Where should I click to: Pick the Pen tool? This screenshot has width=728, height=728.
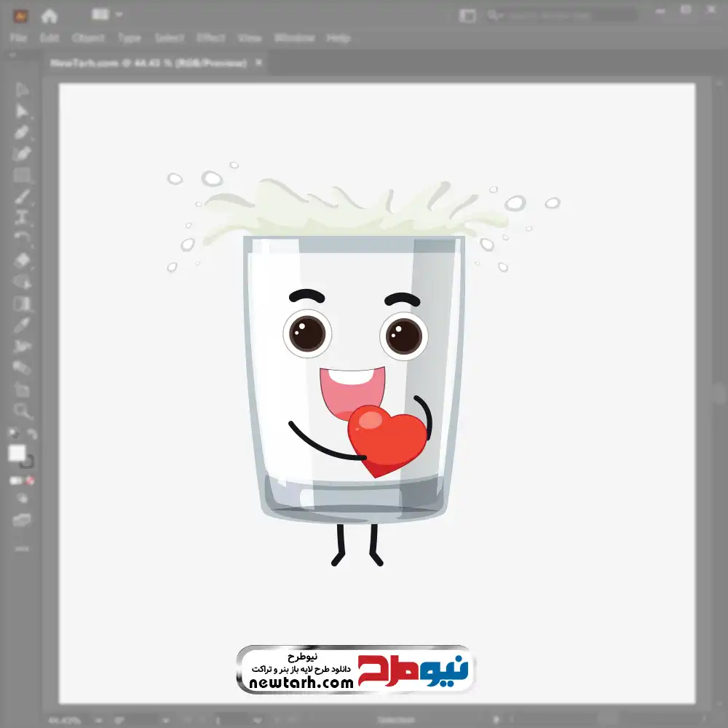(x=22, y=132)
